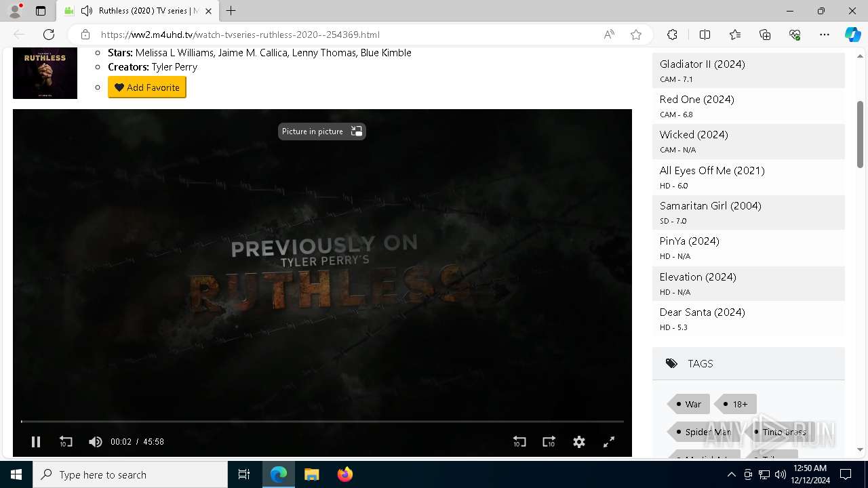
Task: Open Gladiator II (2024) link
Action: pyautogui.click(x=703, y=64)
